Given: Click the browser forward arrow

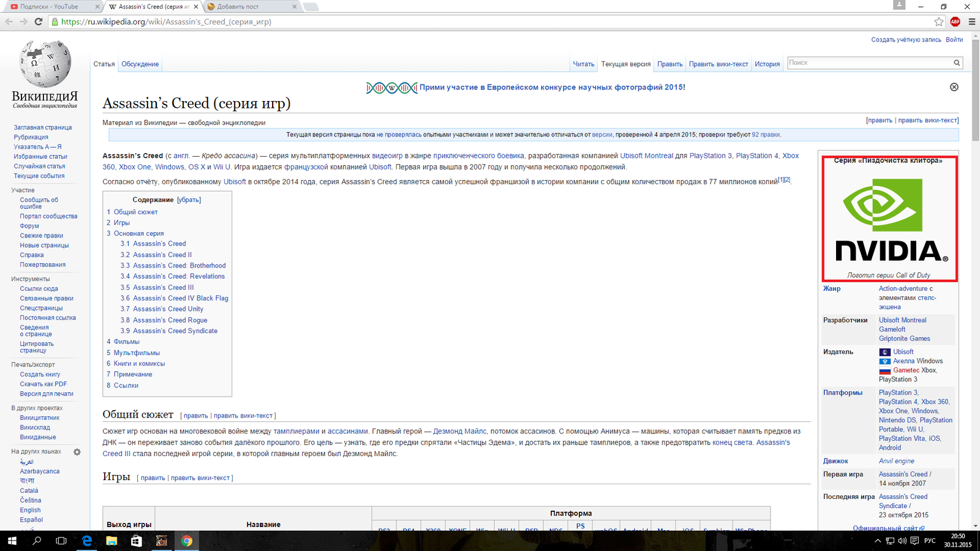Looking at the screenshot, I should point(23,21).
